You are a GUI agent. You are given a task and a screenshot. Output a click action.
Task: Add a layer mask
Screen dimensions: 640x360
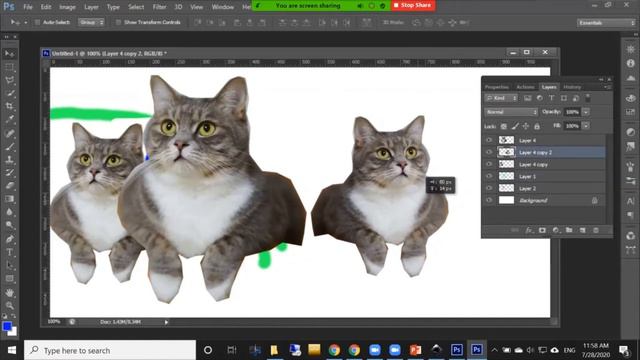[542, 230]
